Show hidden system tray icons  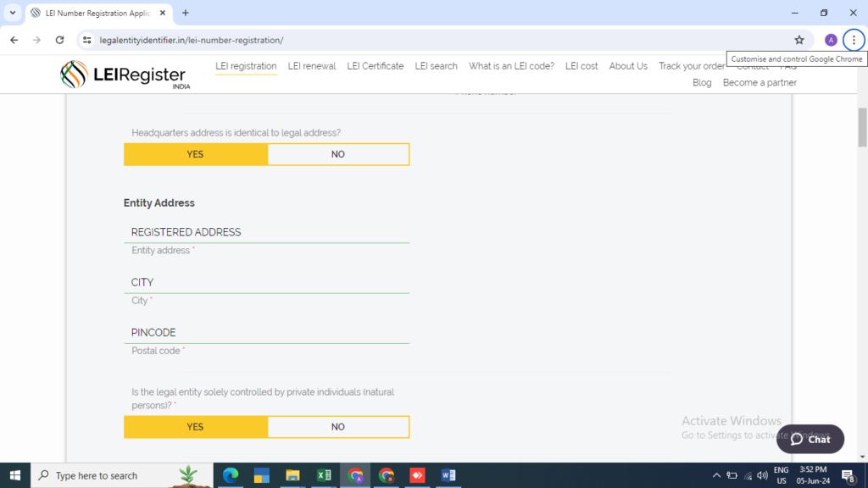tap(716, 475)
